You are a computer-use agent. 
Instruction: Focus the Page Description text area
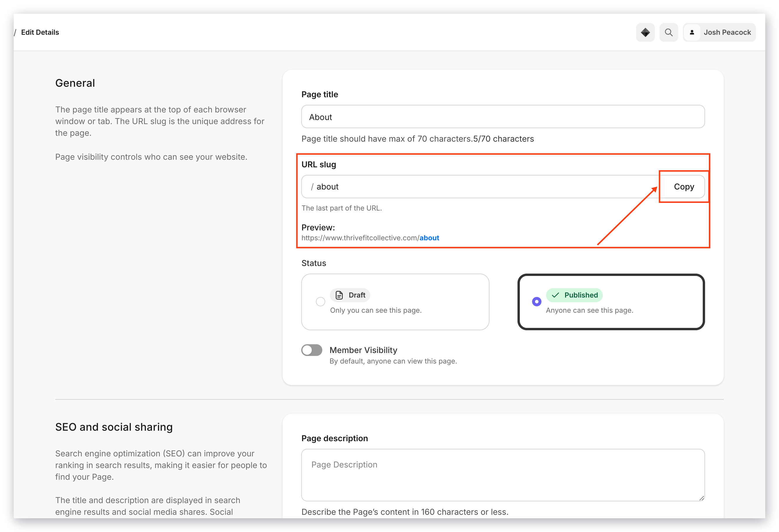pyautogui.click(x=503, y=475)
